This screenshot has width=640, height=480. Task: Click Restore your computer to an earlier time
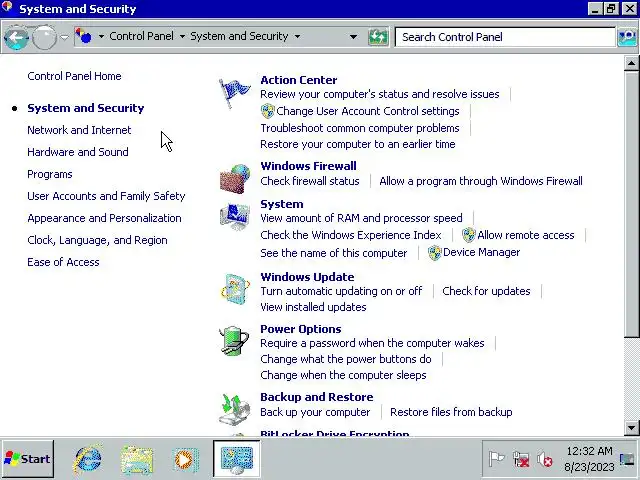(358, 144)
